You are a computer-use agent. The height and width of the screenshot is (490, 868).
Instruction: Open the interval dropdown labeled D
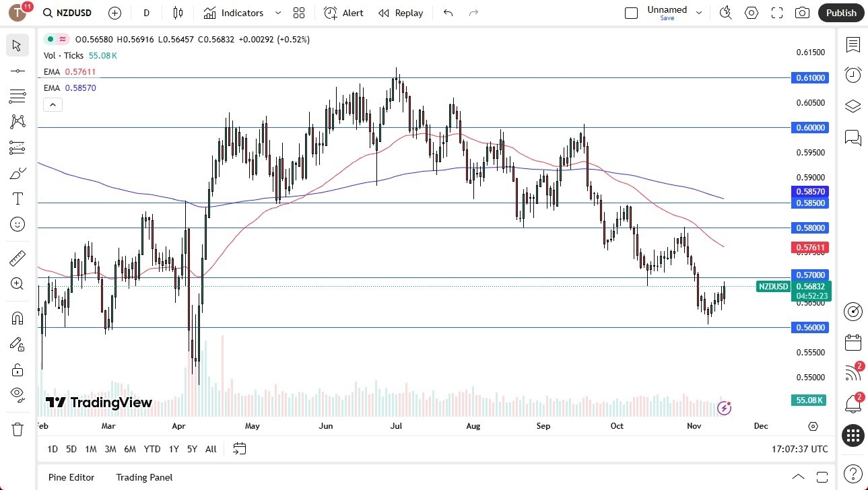click(145, 12)
